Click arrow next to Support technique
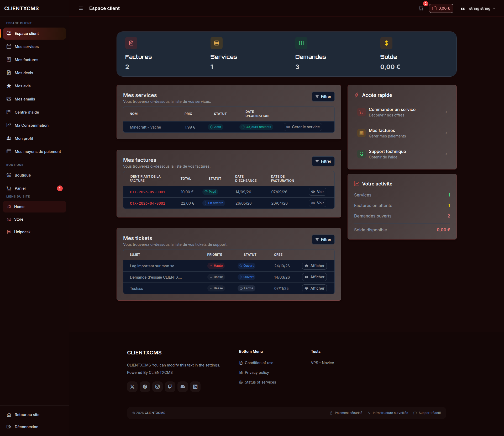 445,154
